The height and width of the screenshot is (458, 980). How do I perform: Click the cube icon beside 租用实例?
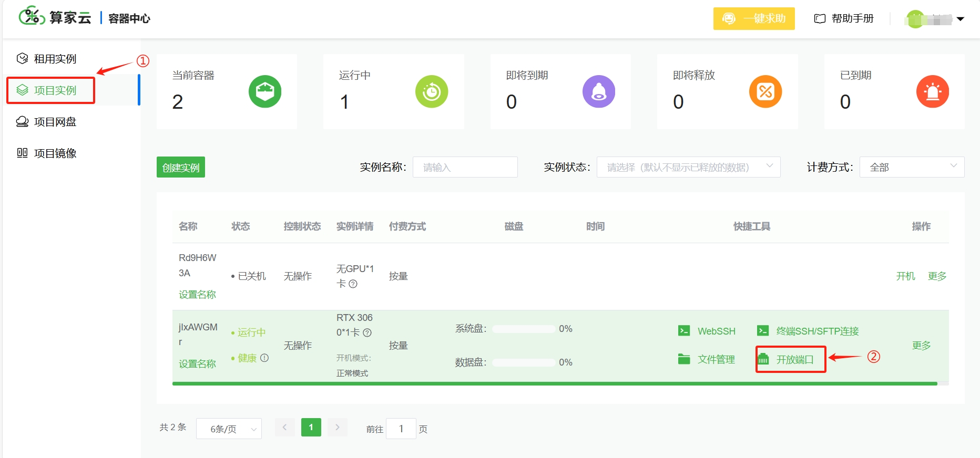pyautogui.click(x=22, y=58)
